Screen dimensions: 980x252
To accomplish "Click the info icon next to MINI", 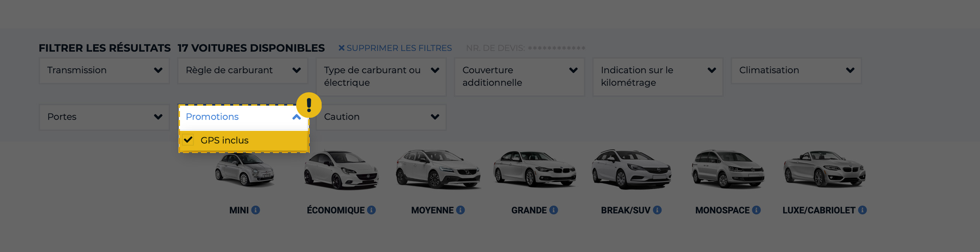I will point(256,210).
